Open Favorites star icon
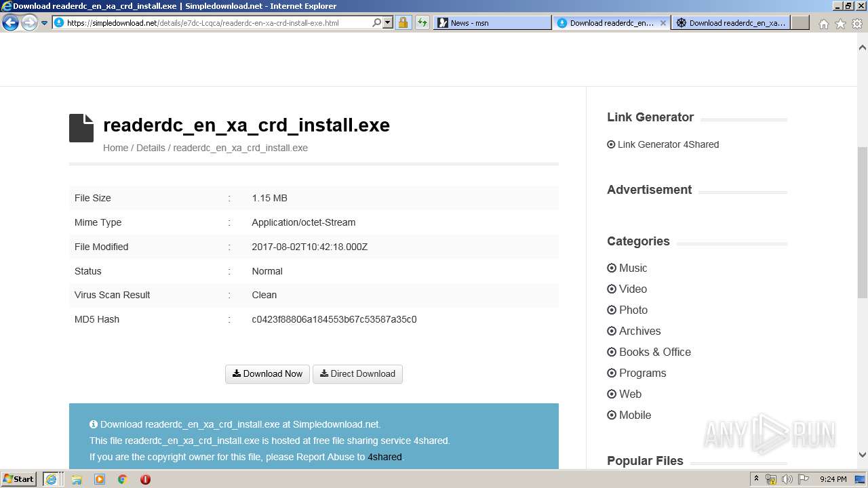The image size is (868, 488). click(x=840, y=24)
